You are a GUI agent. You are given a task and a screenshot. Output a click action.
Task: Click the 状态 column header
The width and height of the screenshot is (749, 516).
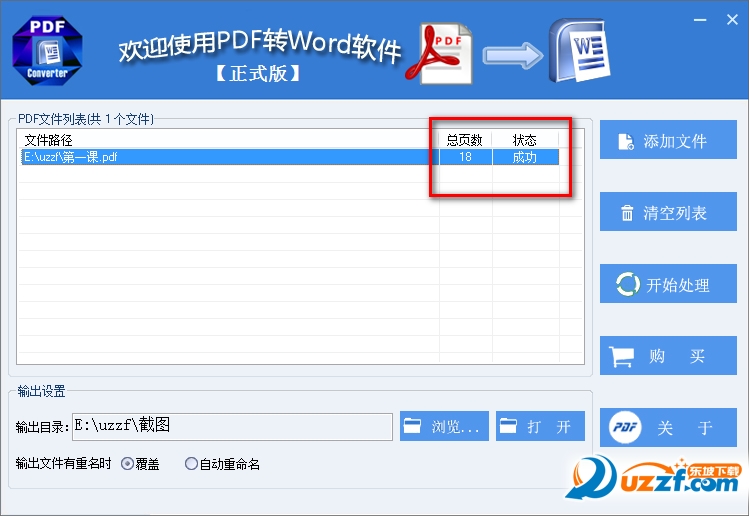tap(524, 140)
